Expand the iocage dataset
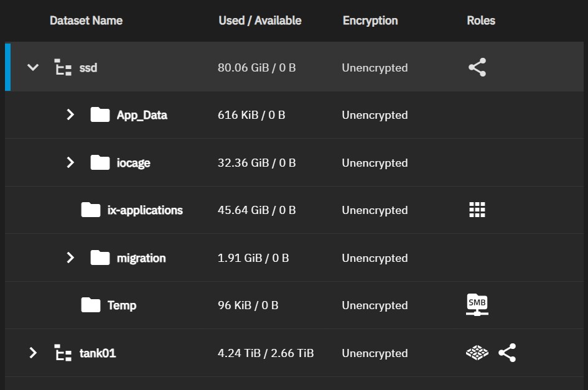Image resolution: width=588 pixels, height=390 pixels. 70,162
